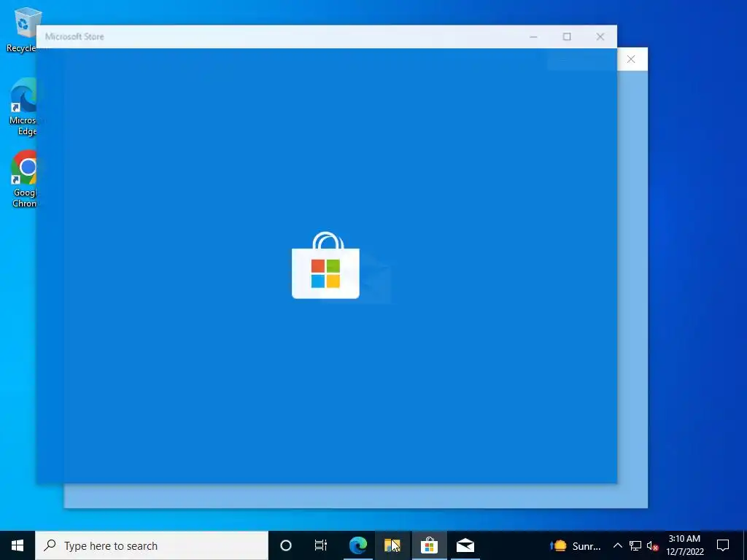Select the Google Chrome desktop shortcut
747x560 pixels.
click(x=23, y=179)
